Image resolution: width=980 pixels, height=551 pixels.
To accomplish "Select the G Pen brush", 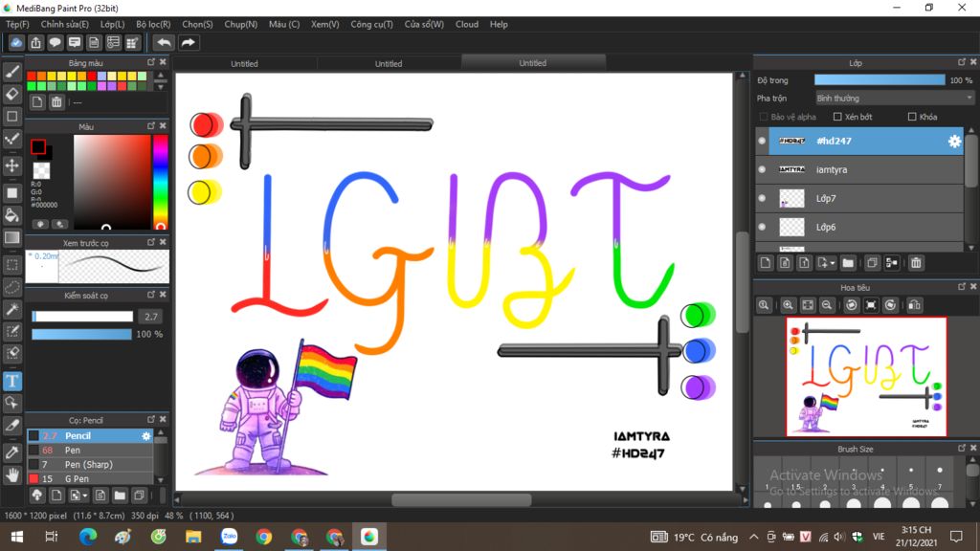I will click(x=89, y=478).
